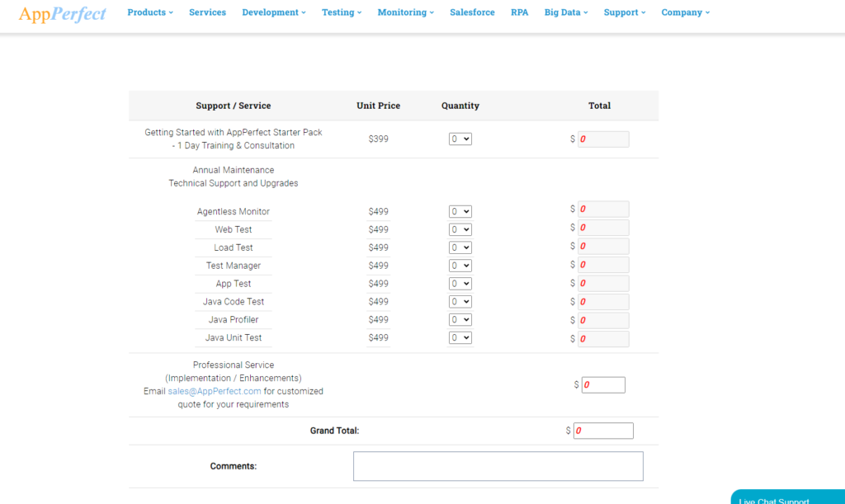Screen dimensions: 845x504
Task: Click the Java Unit Test label
Action: (x=234, y=337)
